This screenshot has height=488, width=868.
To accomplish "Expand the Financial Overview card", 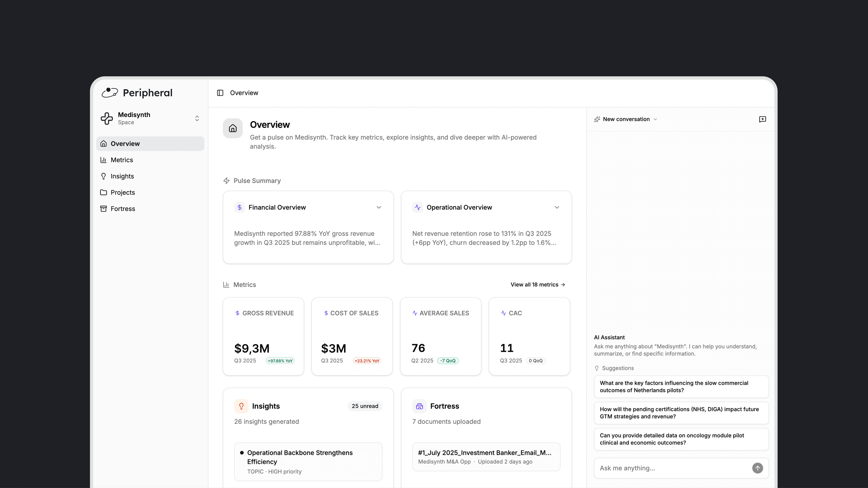I will (x=379, y=207).
